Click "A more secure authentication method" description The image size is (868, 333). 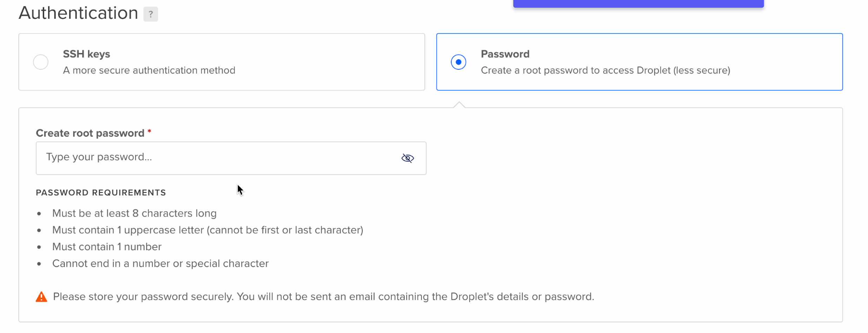[x=149, y=70]
